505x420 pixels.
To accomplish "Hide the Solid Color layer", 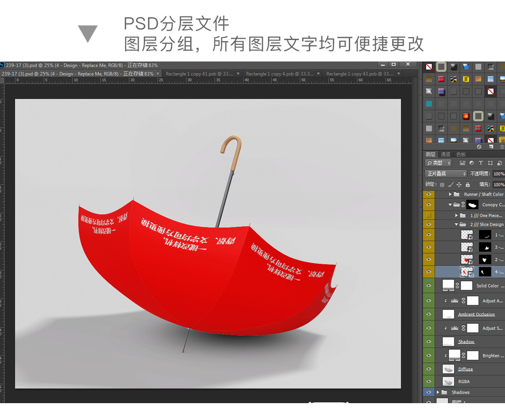I will (x=429, y=286).
